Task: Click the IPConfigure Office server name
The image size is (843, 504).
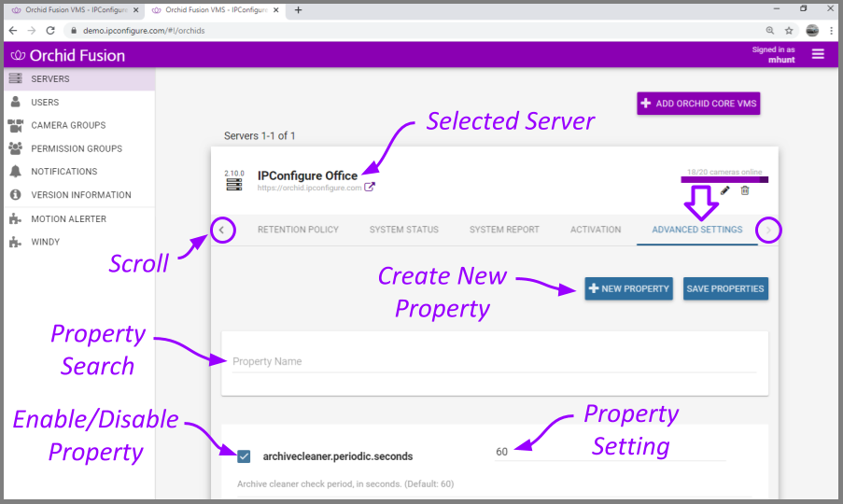Action: tap(307, 175)
